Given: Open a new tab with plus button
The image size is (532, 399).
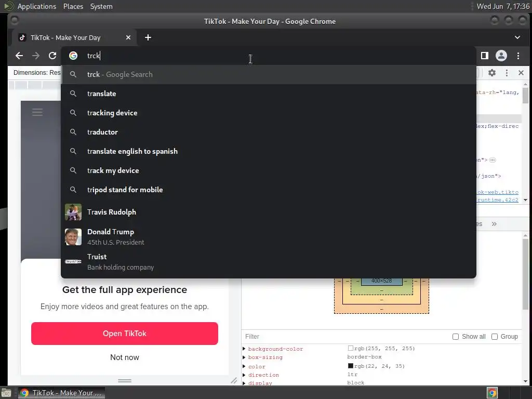Looking at the screenshot, I should (x=148, y=37).
